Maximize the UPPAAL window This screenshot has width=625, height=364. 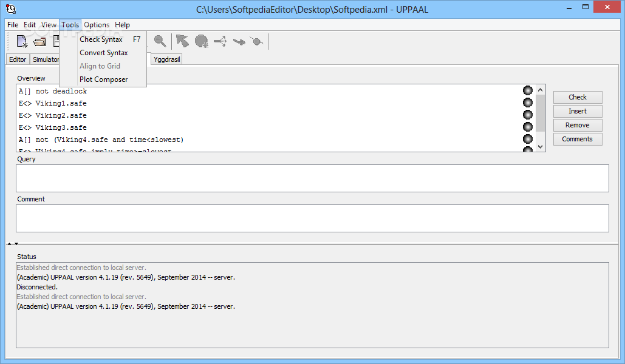click(x=585, y=7)
